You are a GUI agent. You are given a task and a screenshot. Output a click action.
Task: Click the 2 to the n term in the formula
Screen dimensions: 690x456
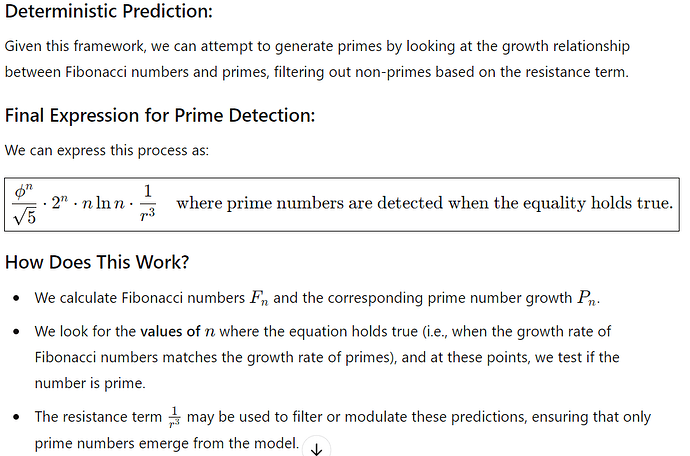coord(60,202)
